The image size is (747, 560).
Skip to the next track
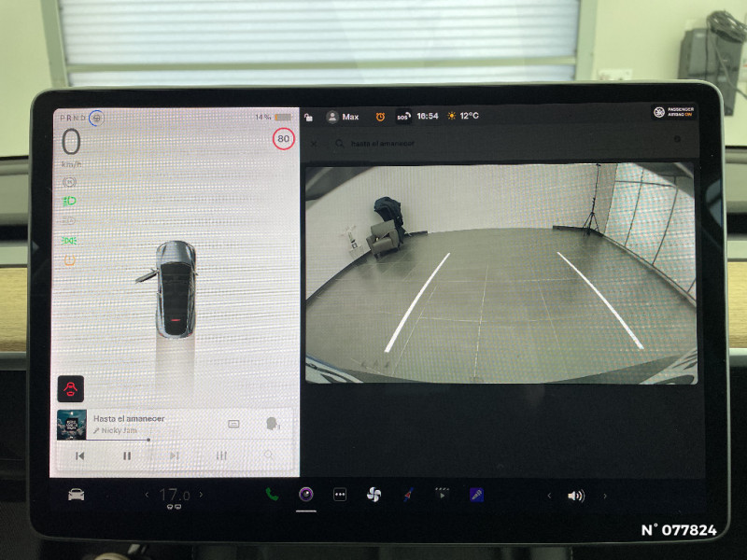[x=174, y=455]
